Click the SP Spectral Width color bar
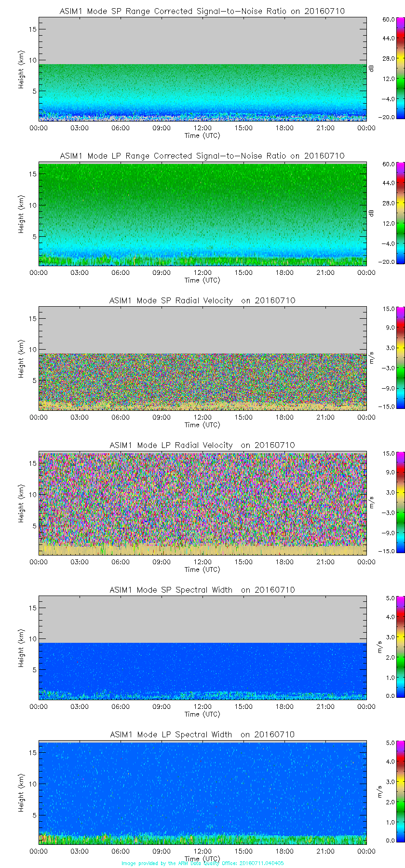 click(x=400, y=647)
